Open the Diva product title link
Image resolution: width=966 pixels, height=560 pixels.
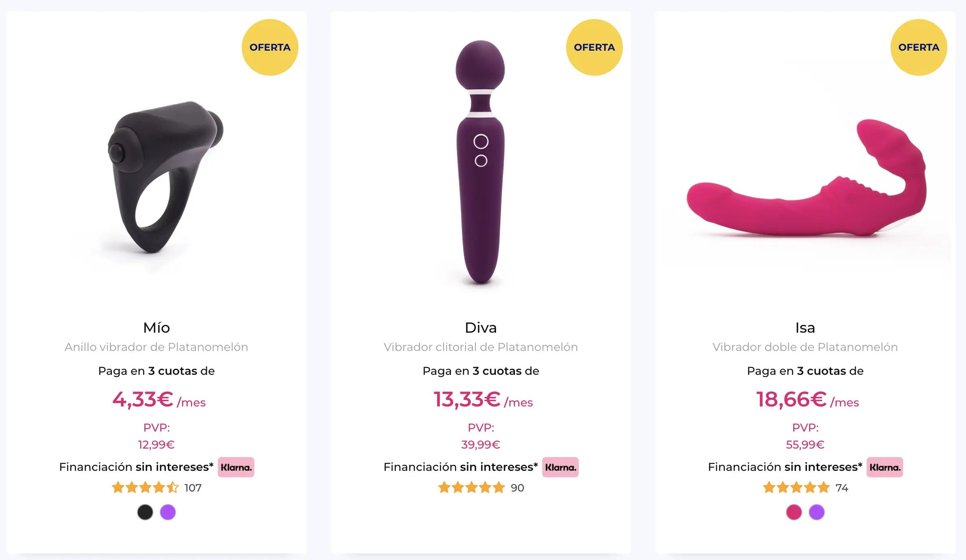[x=481, y=327]
